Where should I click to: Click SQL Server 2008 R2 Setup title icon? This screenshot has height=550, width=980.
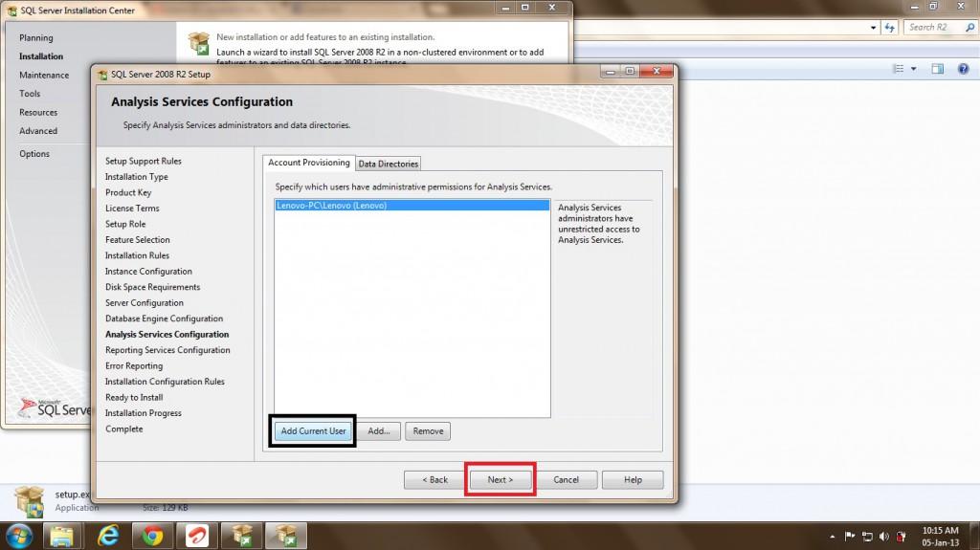102,75
